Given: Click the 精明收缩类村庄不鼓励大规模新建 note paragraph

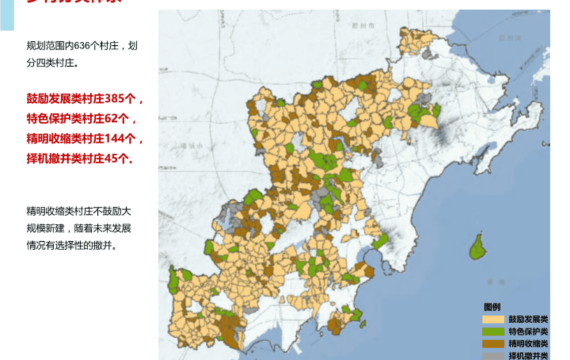Looking at the screenshot, I should [79, 228].
